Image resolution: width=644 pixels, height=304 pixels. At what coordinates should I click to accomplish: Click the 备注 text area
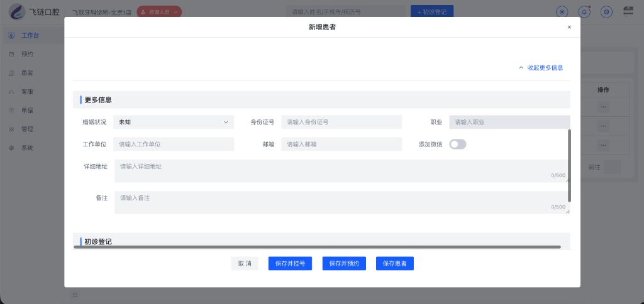(x=341, y=202)
